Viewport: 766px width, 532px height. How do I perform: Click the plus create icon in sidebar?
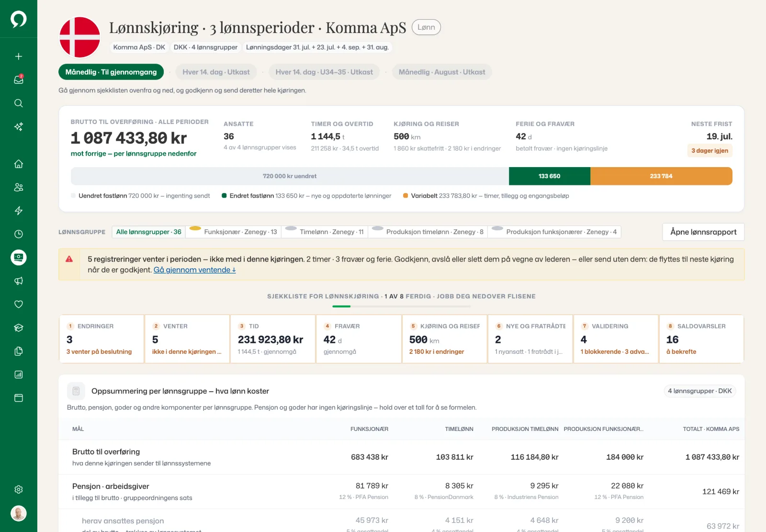[19, 57]
